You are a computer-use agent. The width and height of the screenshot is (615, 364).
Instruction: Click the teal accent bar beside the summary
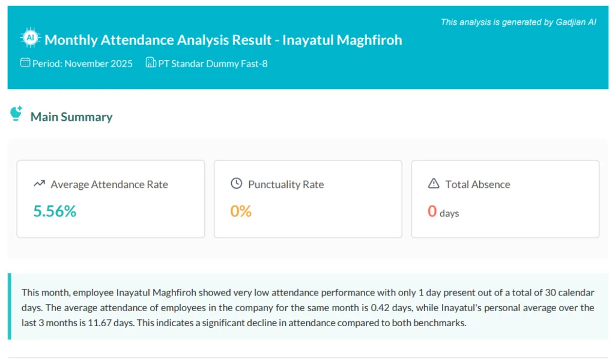click(9, 308)
